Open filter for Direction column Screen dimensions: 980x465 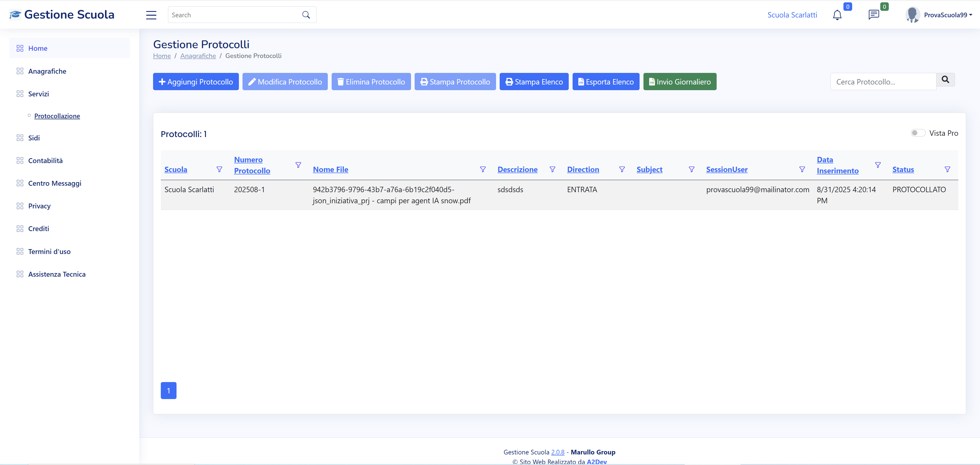(622, 169)
